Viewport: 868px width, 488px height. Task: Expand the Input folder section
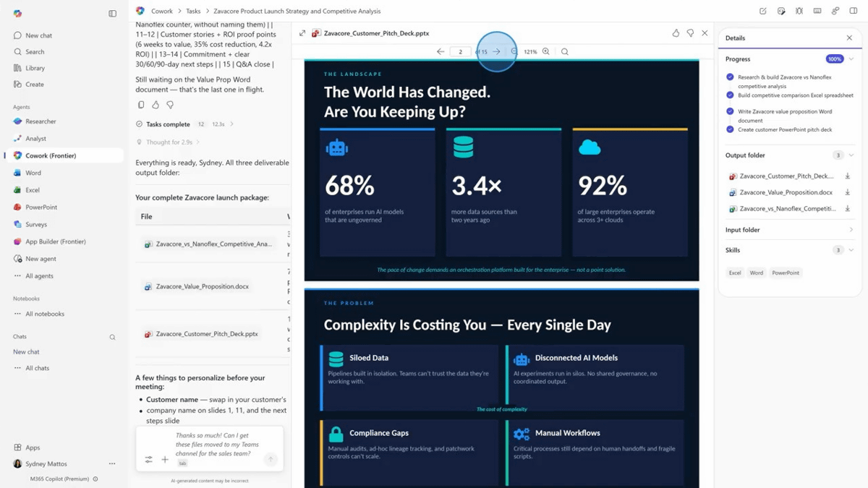pyautogui.click(x=851, y=230)
